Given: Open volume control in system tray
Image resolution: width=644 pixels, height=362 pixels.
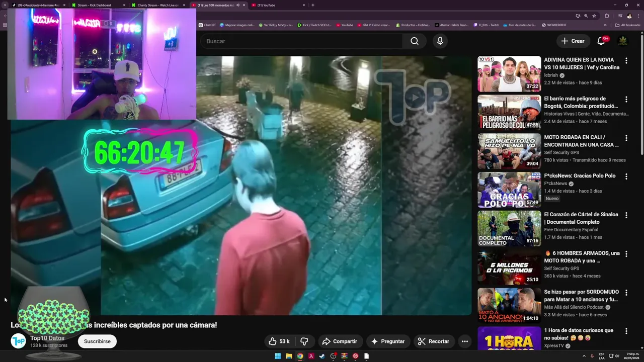Looking at the screenshot, I should [617, 356].
